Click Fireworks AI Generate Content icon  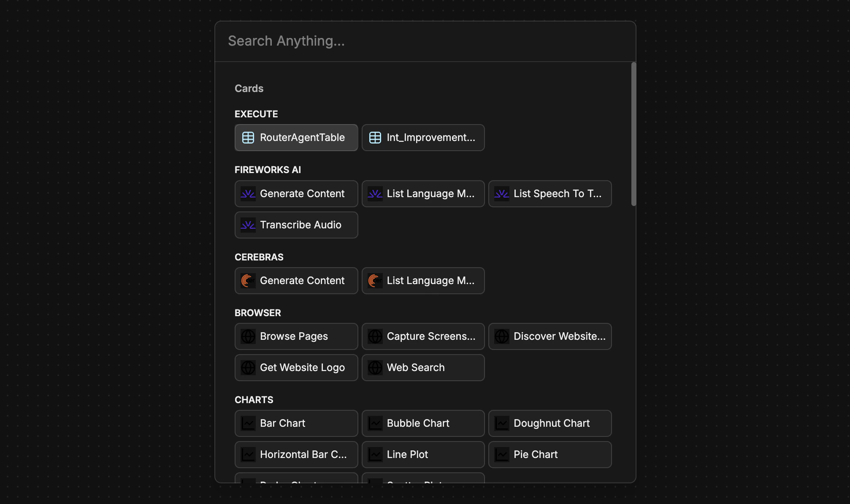click(248, 194)
